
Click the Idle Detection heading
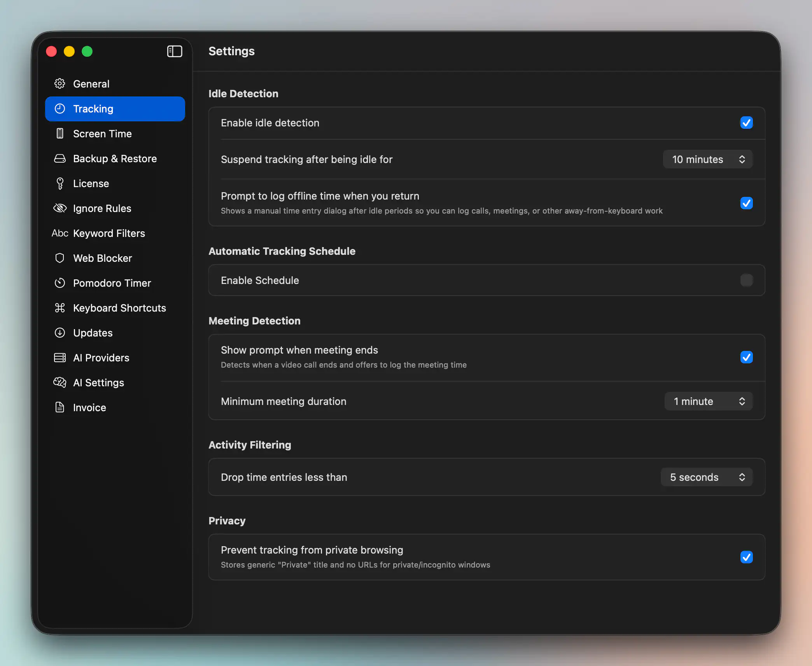coord(243,93)
